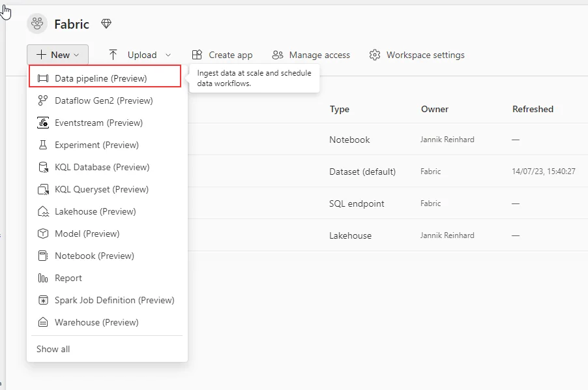
Task: Click the Dataset (default) type cell
Action: (362, 172)
